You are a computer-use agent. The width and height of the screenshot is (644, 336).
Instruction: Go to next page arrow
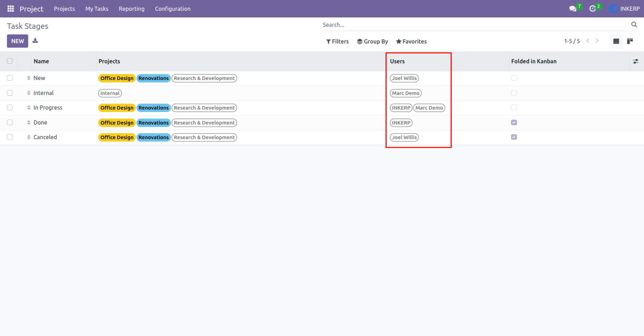pos(597,41)
